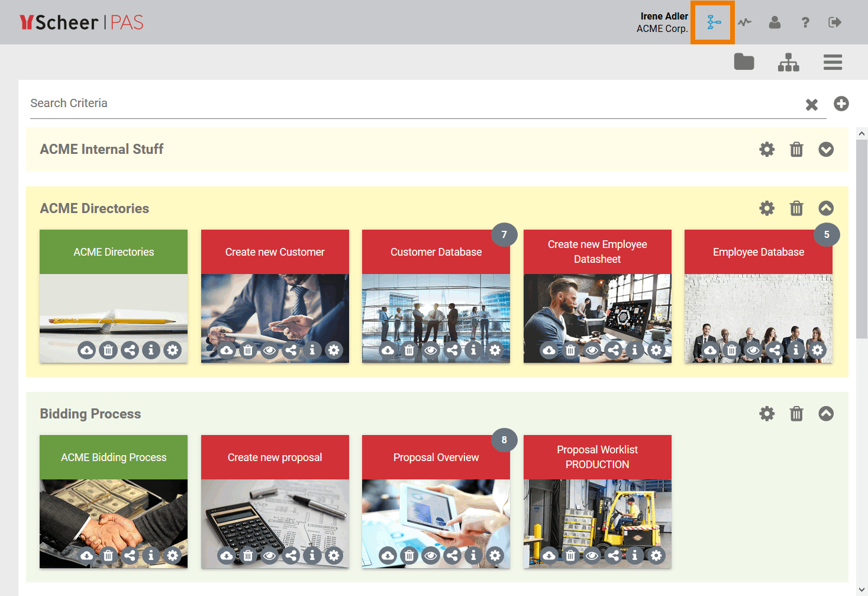
Task: Open the activity monitoring pulse icon
Action: coord(744,22)
